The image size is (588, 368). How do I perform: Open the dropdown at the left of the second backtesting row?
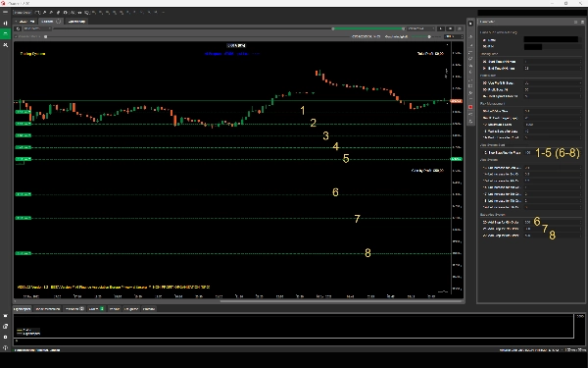point(28,36)
